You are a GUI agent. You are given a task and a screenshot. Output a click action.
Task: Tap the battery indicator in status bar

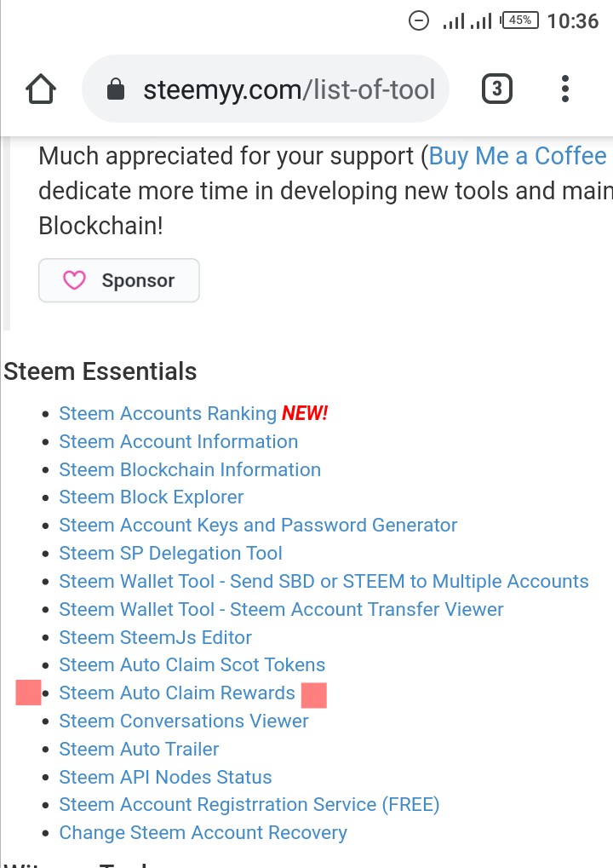[x=520, y=20]
